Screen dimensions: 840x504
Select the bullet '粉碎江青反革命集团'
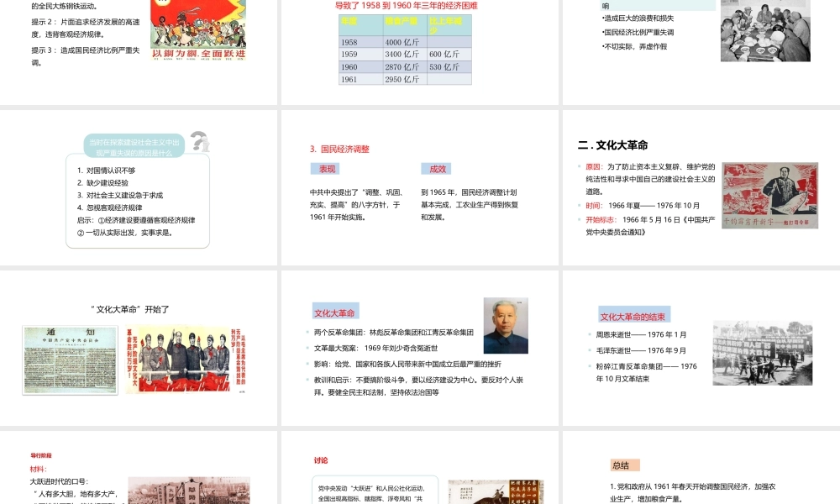point(647,373)
